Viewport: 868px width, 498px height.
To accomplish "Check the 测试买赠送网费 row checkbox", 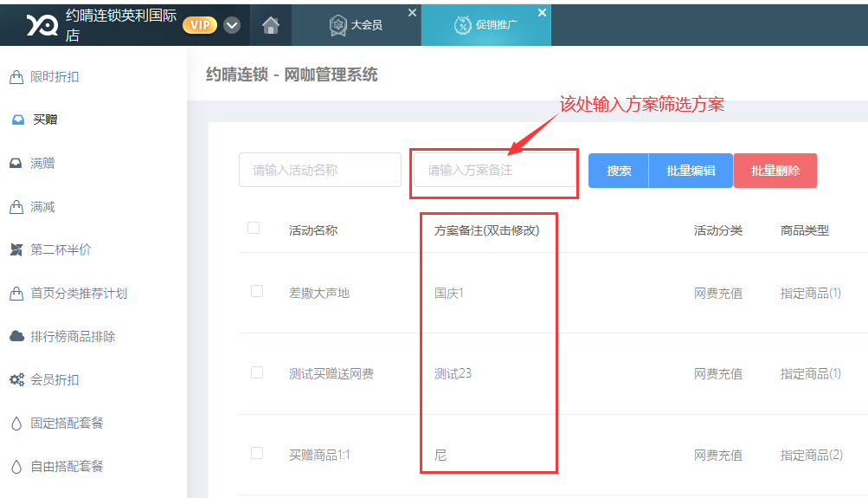I will pyautogui.click(x=257, y=372).
